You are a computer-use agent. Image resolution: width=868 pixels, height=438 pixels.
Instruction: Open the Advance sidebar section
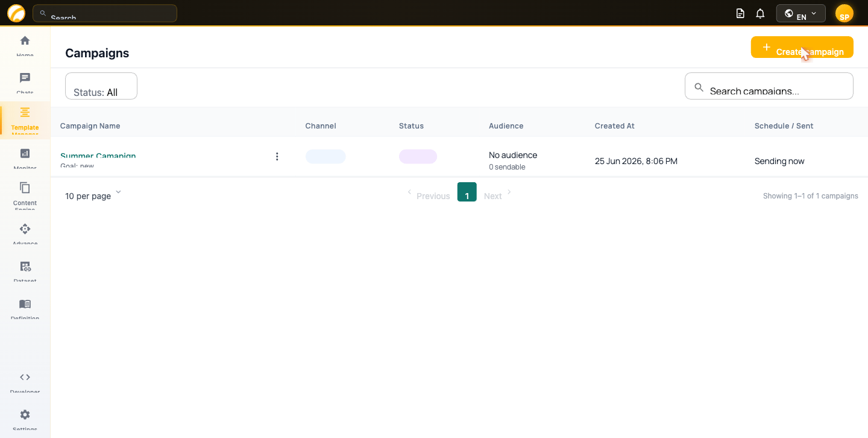[25, 233]
